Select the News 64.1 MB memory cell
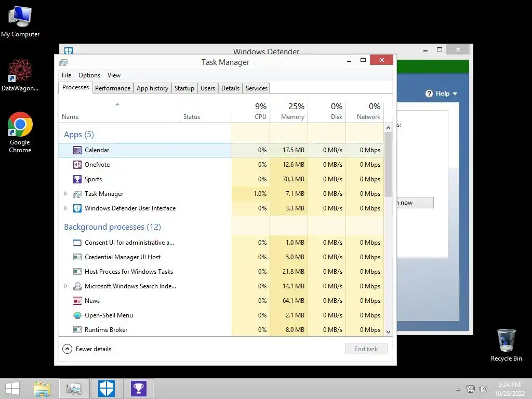 [x=289, y=301]
